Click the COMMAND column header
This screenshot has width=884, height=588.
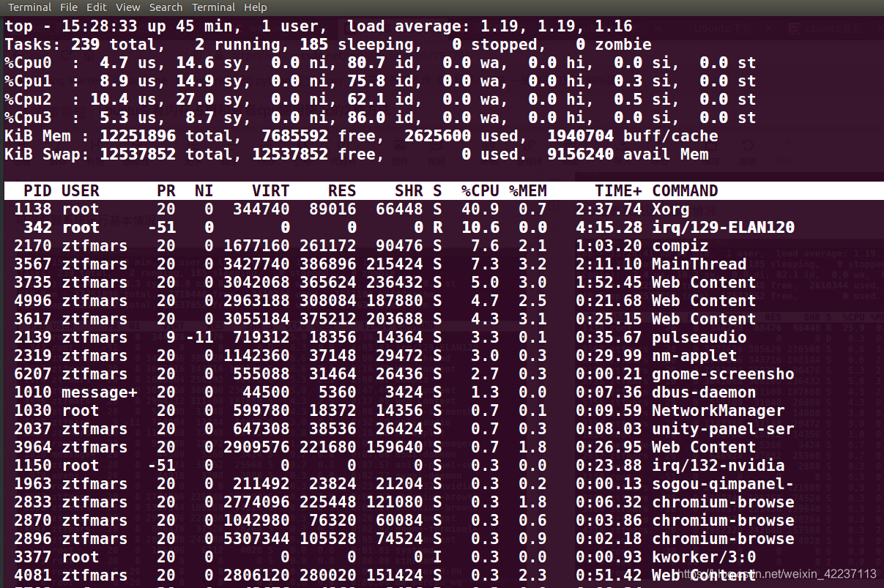tap(685, 191)
